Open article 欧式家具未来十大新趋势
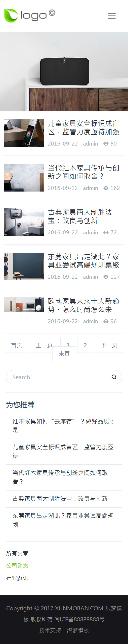128x644 pixels. (x=83, y=305)
